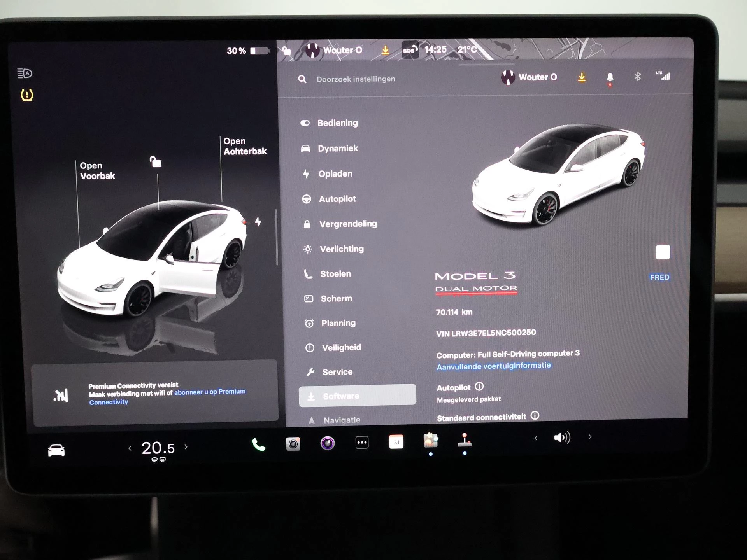Tap the FRED vehicle name label
This screenshot has height=560, width=747.
click(x=659, y=277)
